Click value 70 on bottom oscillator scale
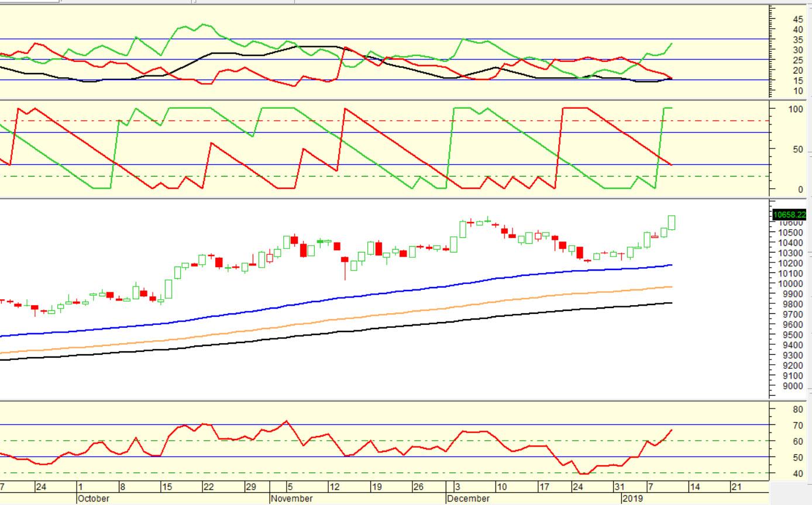 [798, 426]
